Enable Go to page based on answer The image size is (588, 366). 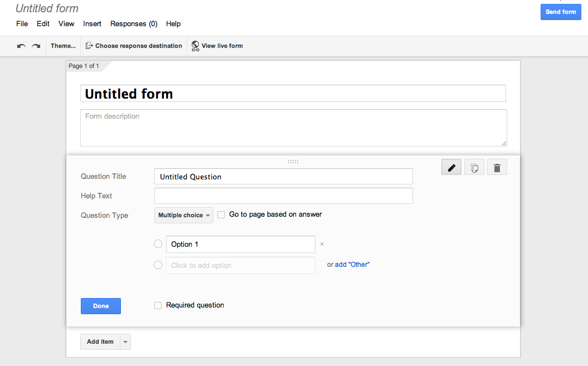click(221, 214)
